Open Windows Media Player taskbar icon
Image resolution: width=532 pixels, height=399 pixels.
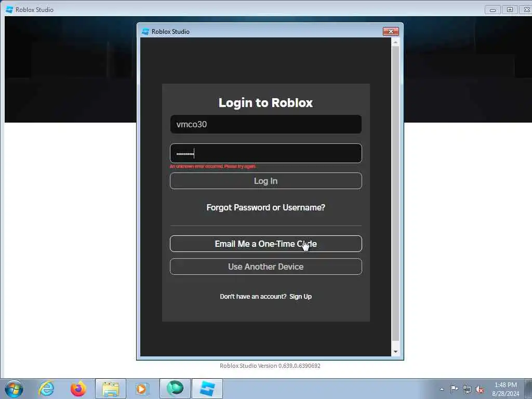141,389
